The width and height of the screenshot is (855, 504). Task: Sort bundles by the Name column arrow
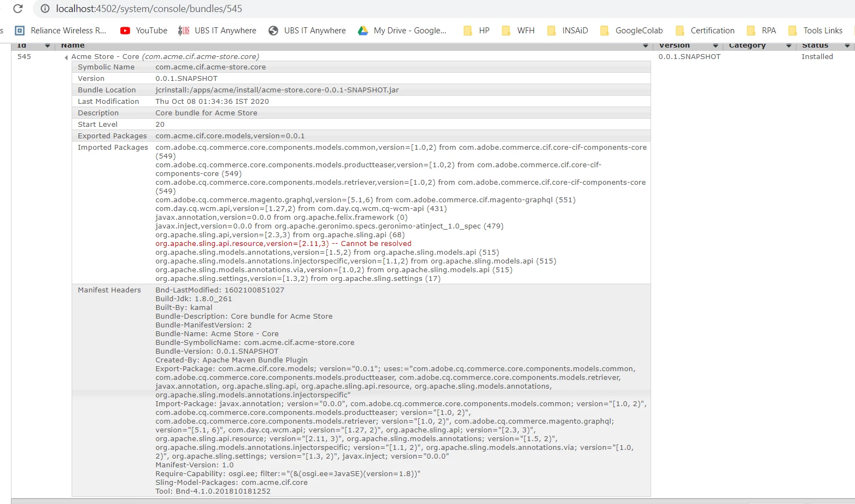[x=646, y=45]
